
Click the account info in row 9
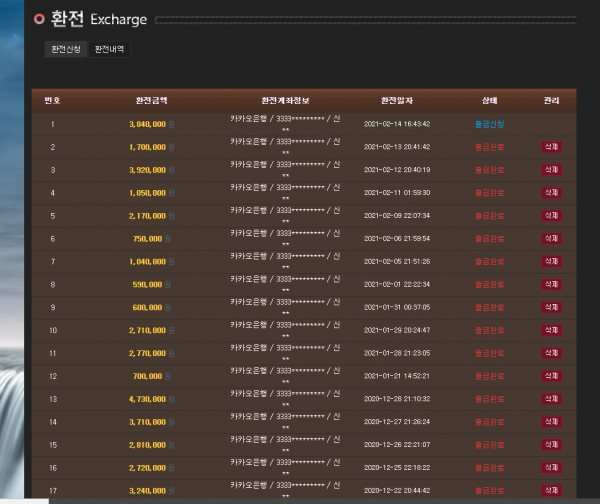pyautogui.click(x=285, y=307)
